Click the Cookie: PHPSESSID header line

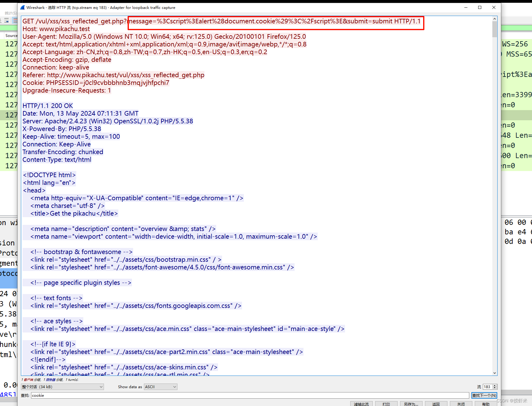click(96, 83)
